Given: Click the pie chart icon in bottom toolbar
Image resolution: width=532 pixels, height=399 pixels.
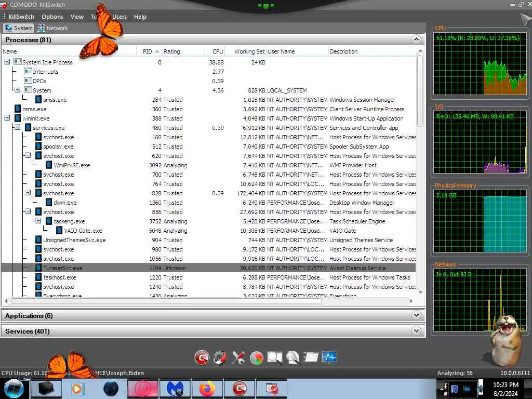Looking at the screenshot, I should pos(257,357).
